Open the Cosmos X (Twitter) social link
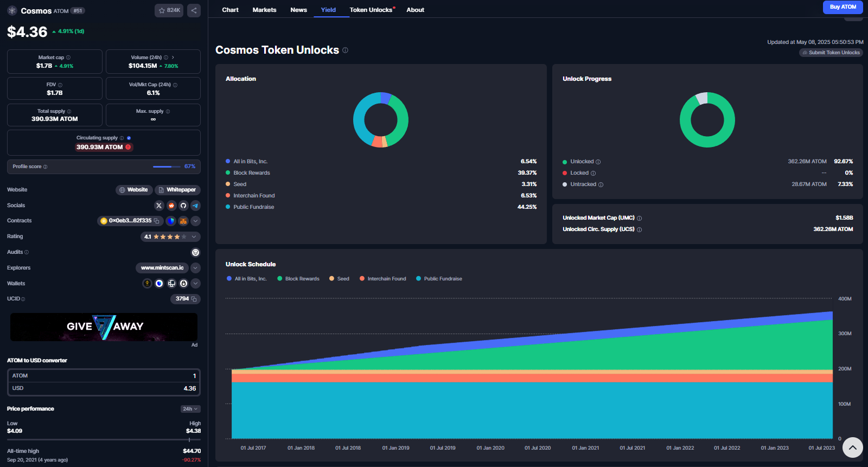The width and height of the screenshot is (868, 467). click(x=159, y=206)
